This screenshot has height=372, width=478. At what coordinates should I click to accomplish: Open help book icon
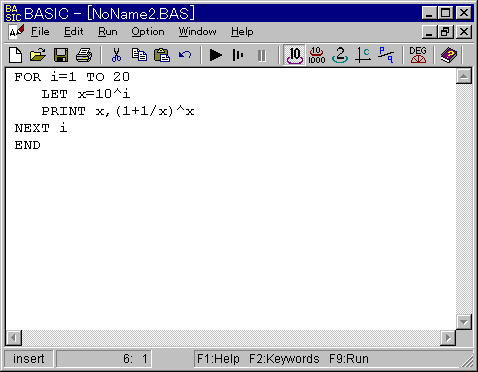point(449,55)
